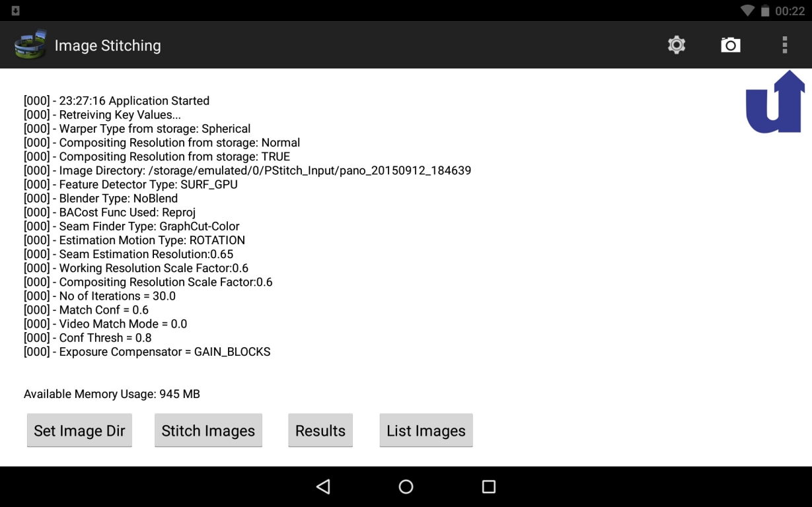Viewport: 812px width, 507px height.
Task: Select the Exposure Compensator GAIN_BLOCKS log line
Action: click(147, 352)
